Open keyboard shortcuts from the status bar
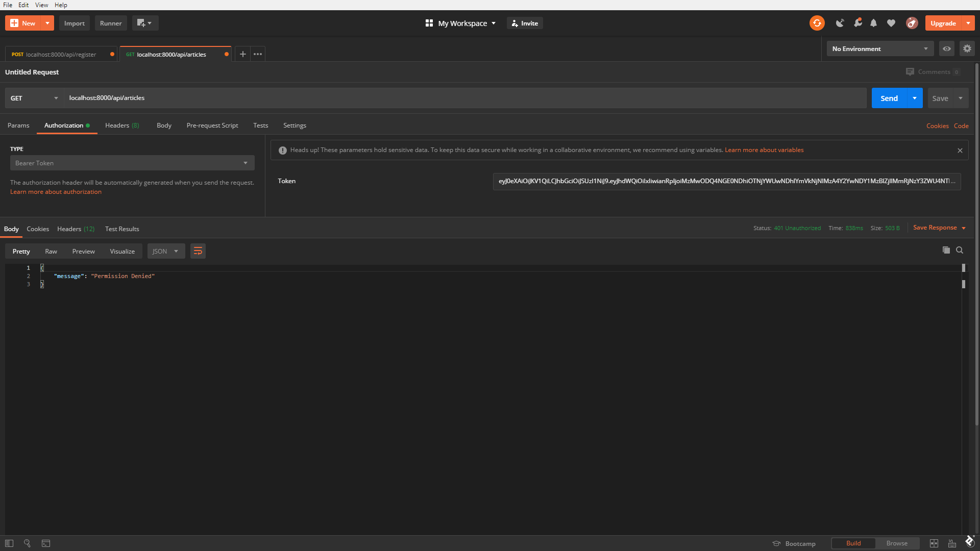 pyautogui.click(x=952, y=543)
